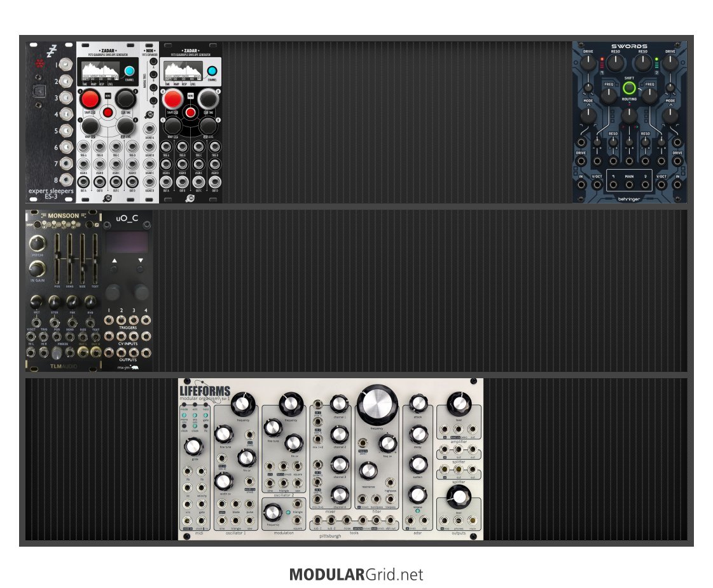713x588 pixels.
Task: Click the Lifeforms ADSR attack knob
Action: [x=418, y=402]
